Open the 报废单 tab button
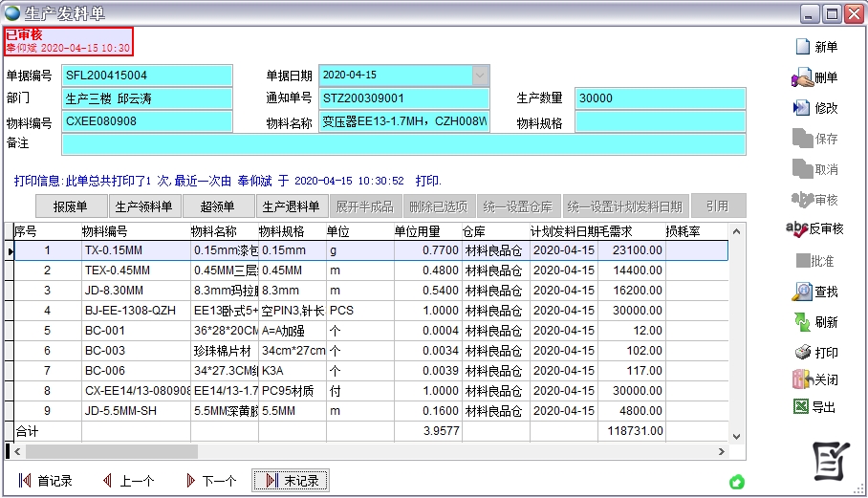This screenshot has height=498, width=868. tap(70, 206)
